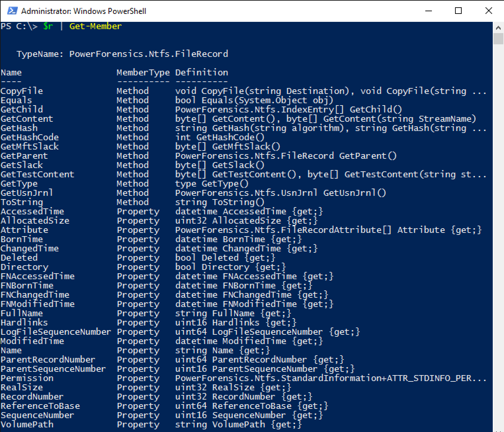Viewport: 504px width, 432px height.
Task: Click the $r variable in the command
Action: pyautogui.click(x=48, y=26)
